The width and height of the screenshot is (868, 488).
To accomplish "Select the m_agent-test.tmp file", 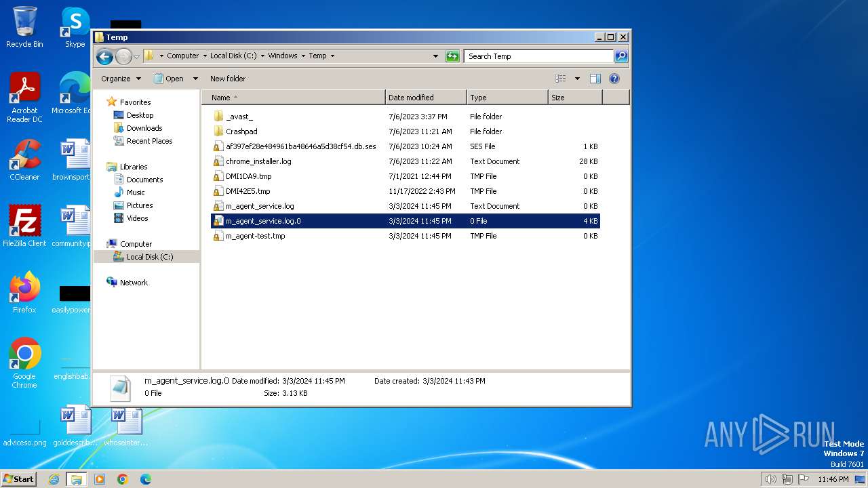I will 406,236.
